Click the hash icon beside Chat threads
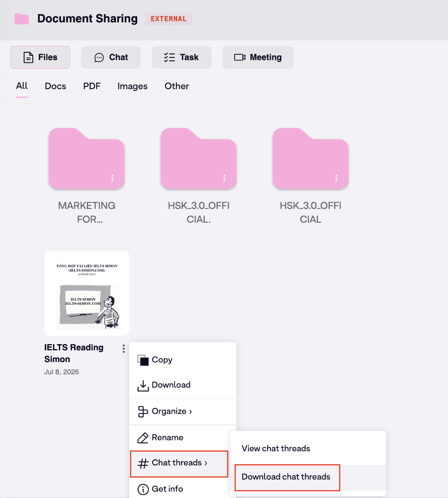This screenshot has height=498, width=448. 143,463
